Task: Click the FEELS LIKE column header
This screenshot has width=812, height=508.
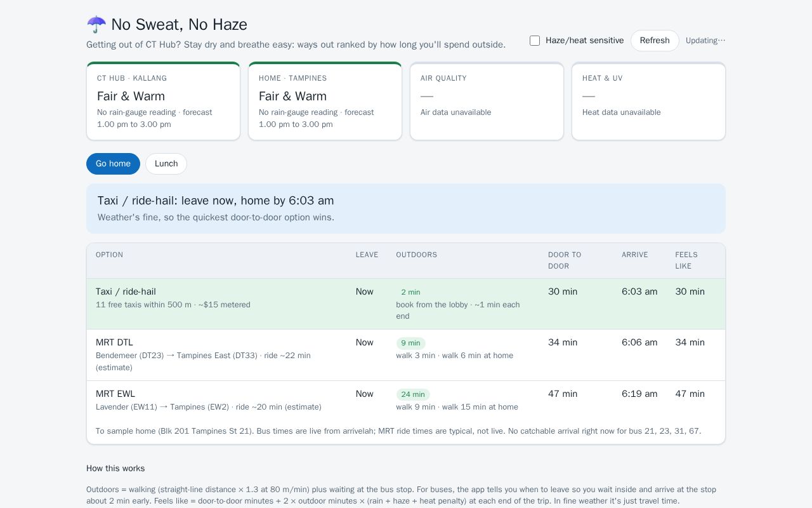Action: pyautogui.click(x=686, y=260)
